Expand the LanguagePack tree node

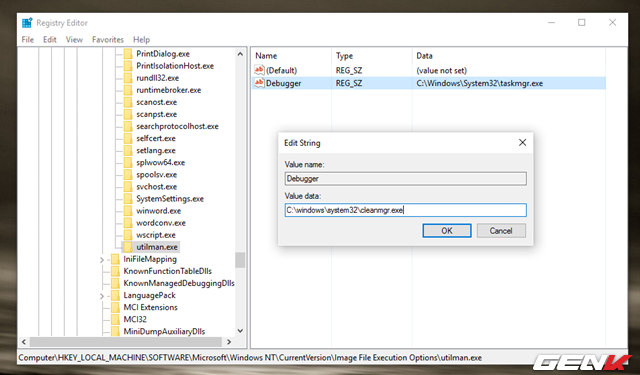point(102,296)
